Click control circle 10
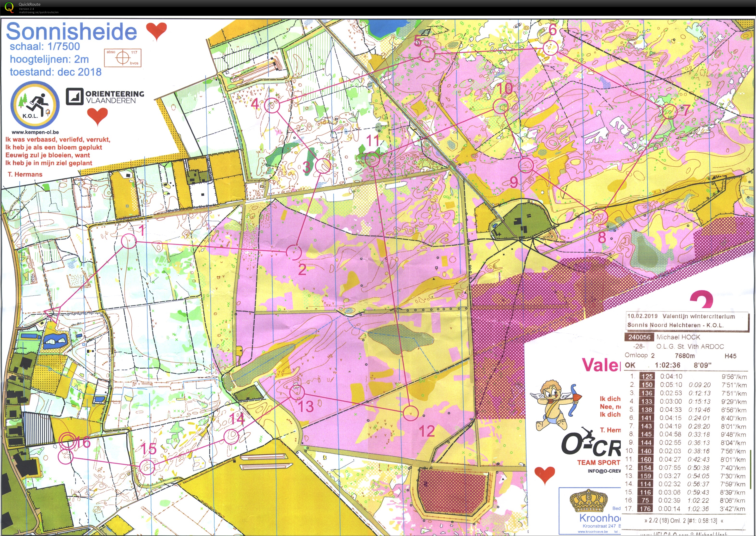Screen dimensions: 756x536 [x=500, y=106]
